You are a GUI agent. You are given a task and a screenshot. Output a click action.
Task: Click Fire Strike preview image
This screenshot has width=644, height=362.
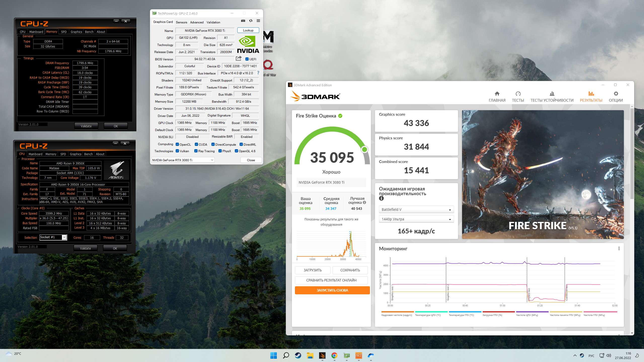click(543, 175)
